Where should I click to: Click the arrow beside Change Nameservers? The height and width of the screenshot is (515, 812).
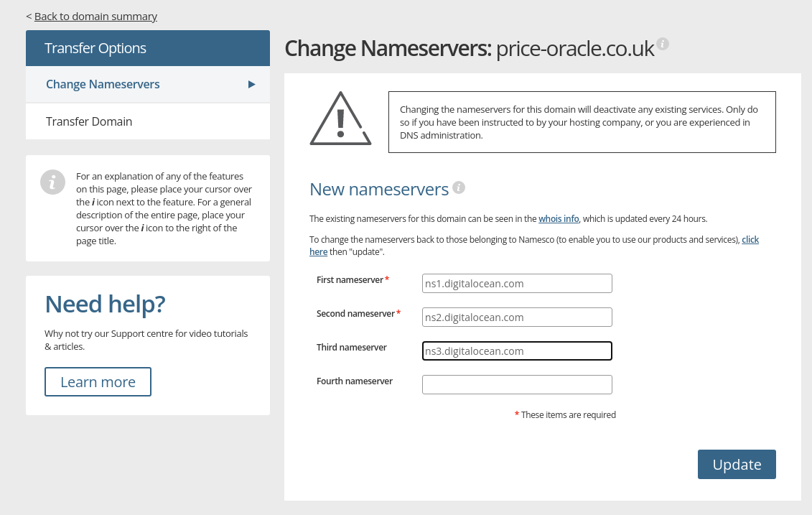pyautogui.click(x=252, y=85)
